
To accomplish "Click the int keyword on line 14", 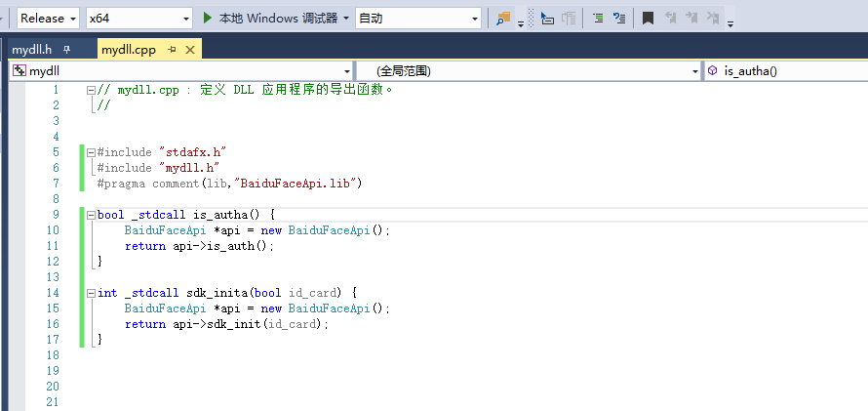I will click(107, 293).
